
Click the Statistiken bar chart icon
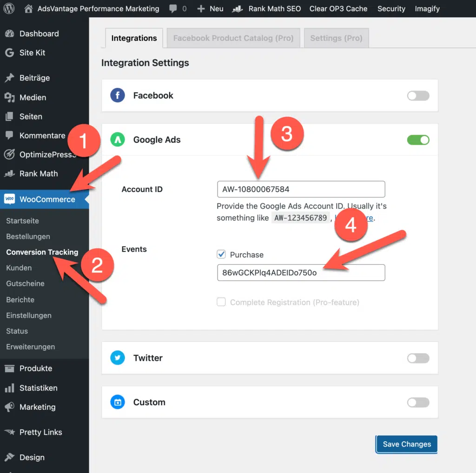click(x=9, y=388)
